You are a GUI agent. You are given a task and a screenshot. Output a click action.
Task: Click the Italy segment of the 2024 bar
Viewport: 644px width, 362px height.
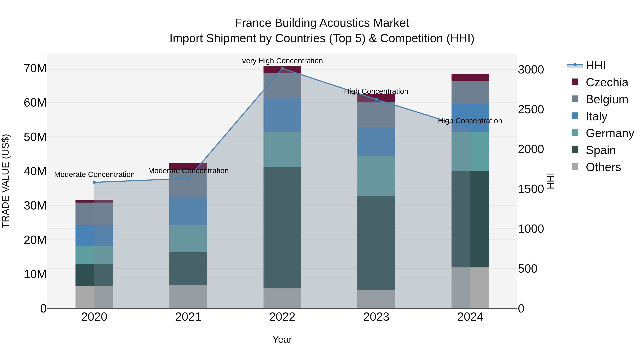pos(470,118)
